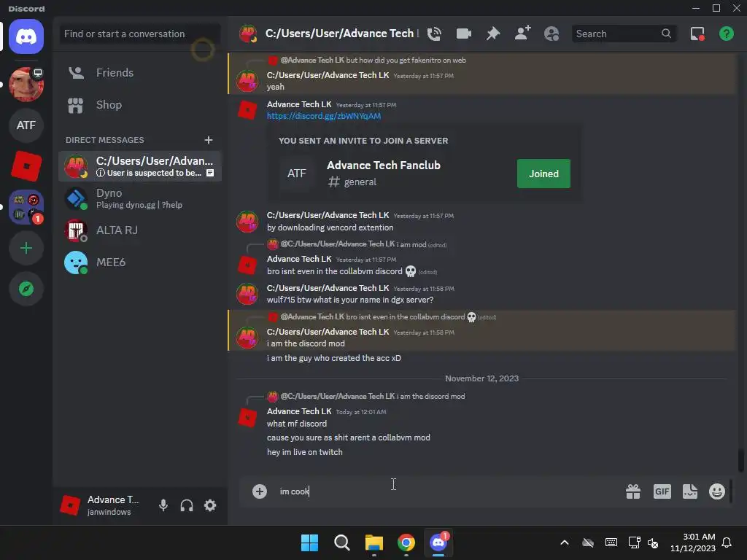Viewport: 747px width, 560px height.
Task: Open own user panel Advance T... janwindows
Action: (x=100, y=505)
